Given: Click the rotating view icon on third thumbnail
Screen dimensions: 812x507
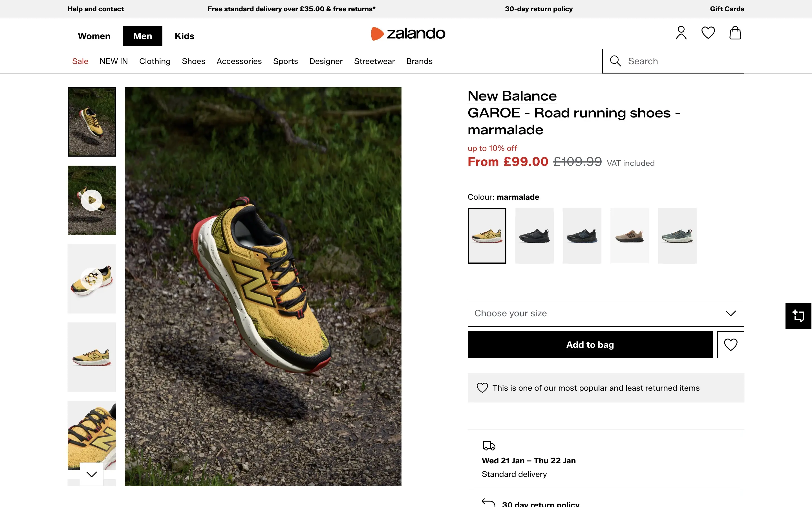Looking at the screenshot, I should [91, 278].
